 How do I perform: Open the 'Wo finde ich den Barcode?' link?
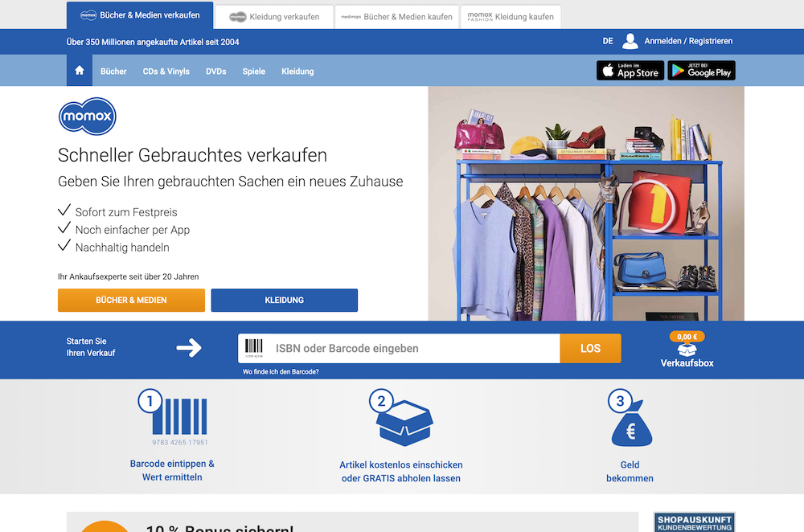point(281,372)
